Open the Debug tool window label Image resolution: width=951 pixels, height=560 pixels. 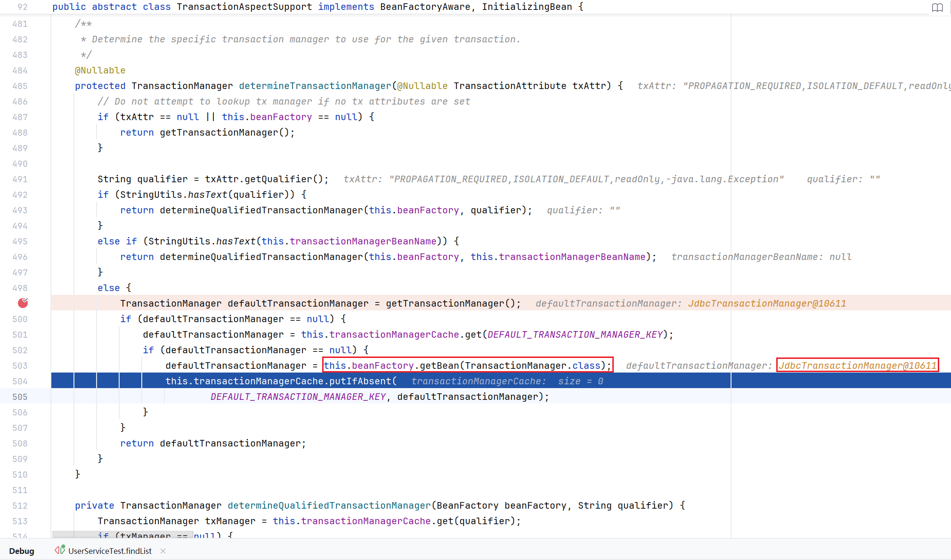[x=22, y=551]
